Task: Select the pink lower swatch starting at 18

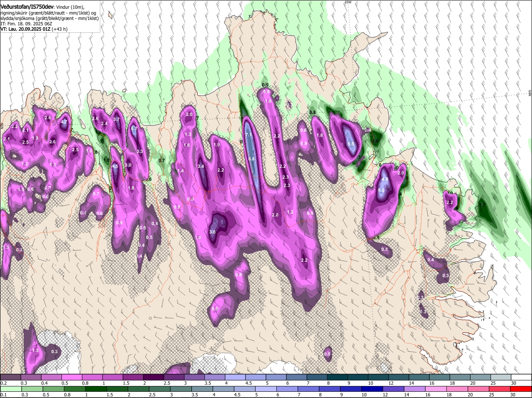Action: pyautogui.click(x=458, y=389)
